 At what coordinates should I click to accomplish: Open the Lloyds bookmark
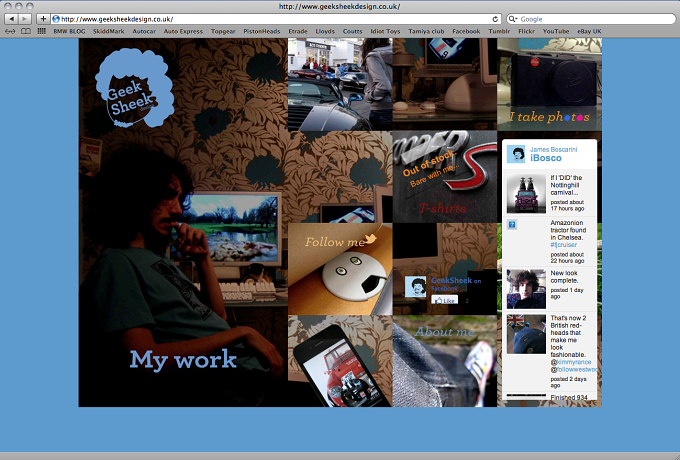[325, 31]
